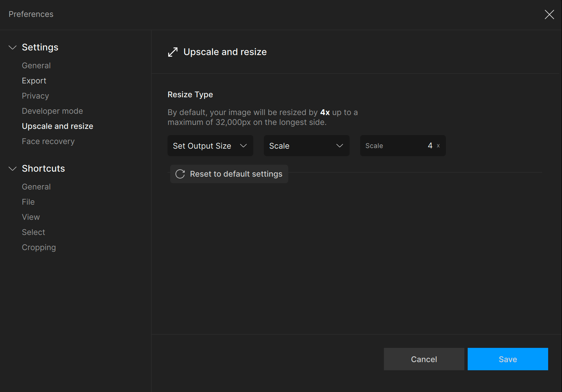Open General under Settings
562x392 pixels.
(36, 66)
